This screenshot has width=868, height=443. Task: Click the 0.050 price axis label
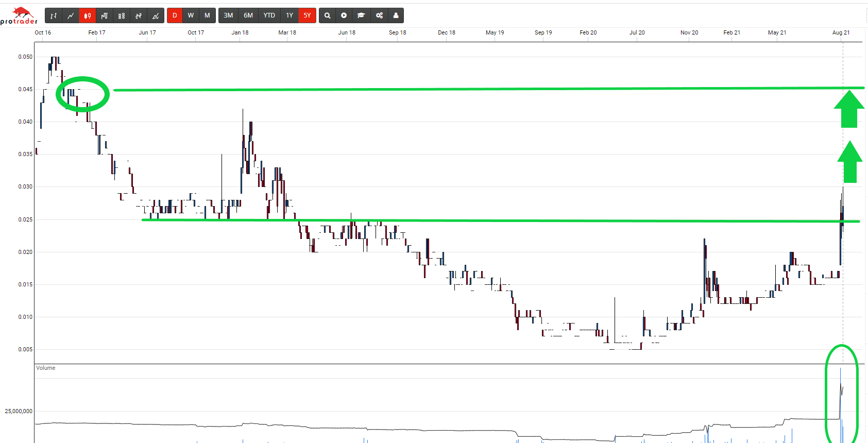click(25, 57)
